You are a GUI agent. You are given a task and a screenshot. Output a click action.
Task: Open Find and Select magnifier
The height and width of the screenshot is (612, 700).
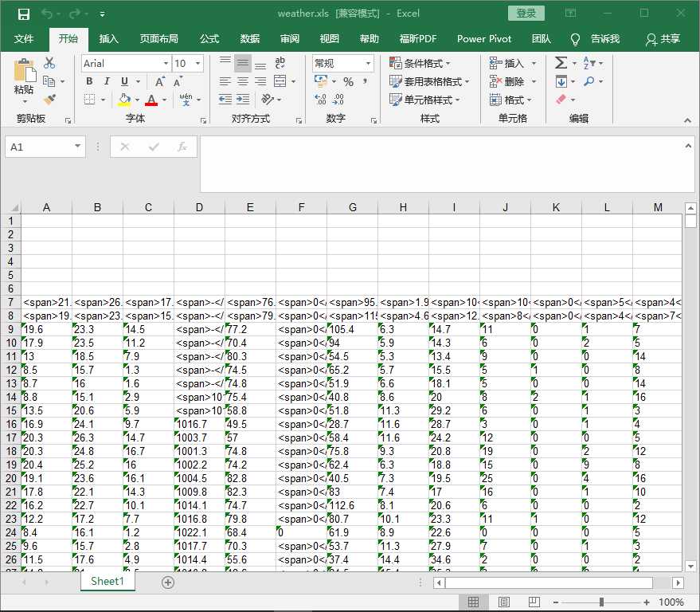click(x=589, y=81)
